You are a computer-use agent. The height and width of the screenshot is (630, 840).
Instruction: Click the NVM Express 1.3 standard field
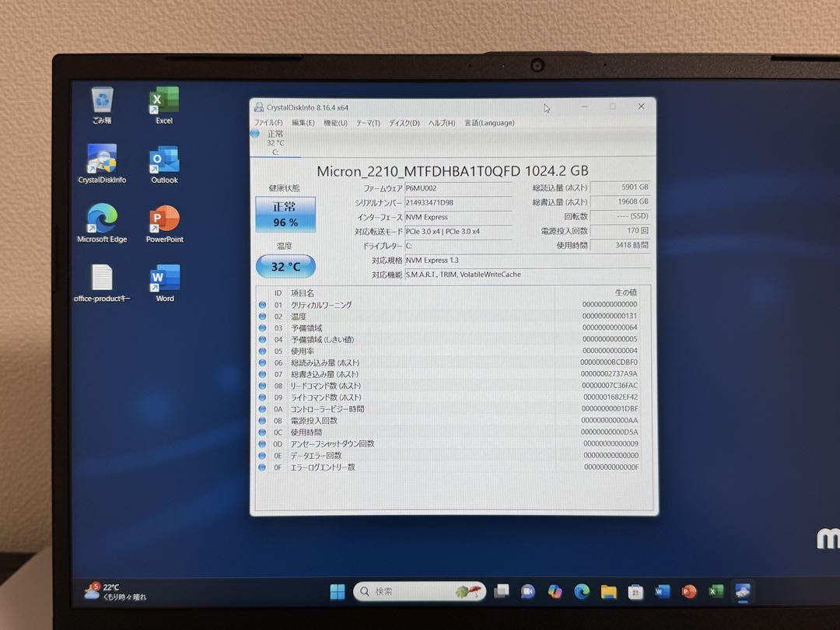tap(527, 261)
